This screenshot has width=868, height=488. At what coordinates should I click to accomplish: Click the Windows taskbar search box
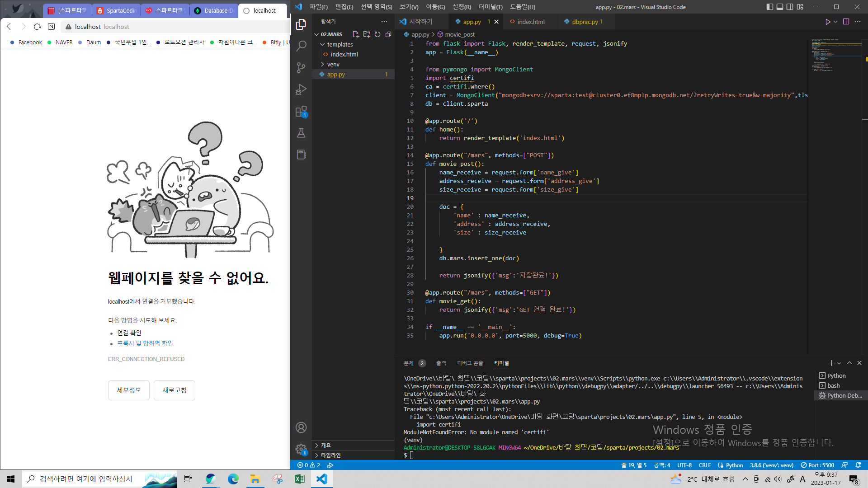[x=99, y=479]
